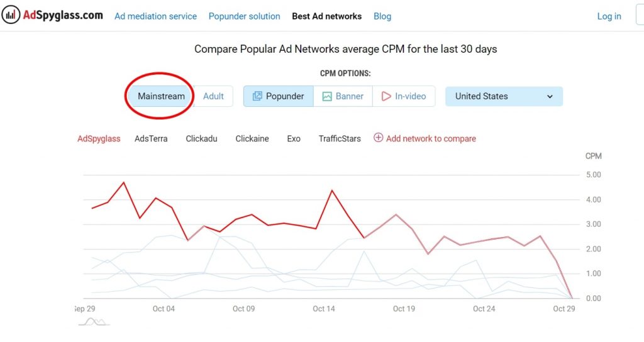The image size is (644, 342).
Task: Click the Oct 19 axis label
Action: tap(404, 309)
